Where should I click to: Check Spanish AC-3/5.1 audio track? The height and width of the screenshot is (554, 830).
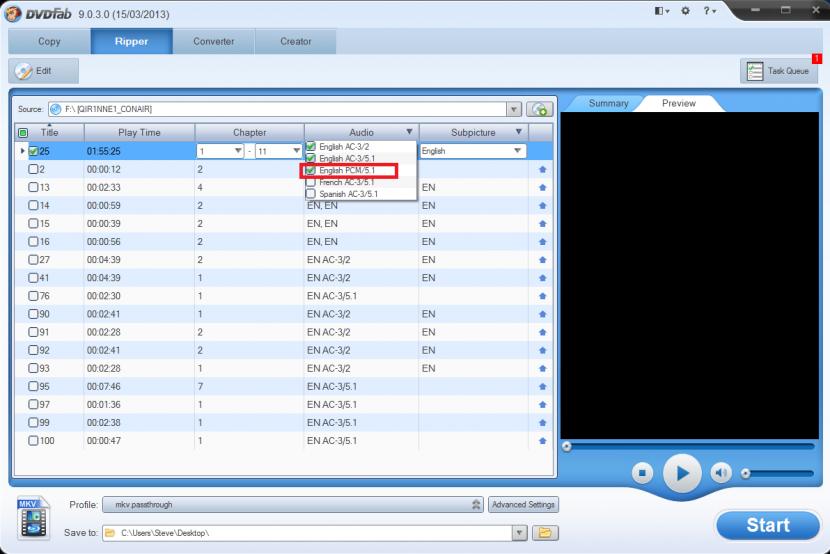(311, 194)
